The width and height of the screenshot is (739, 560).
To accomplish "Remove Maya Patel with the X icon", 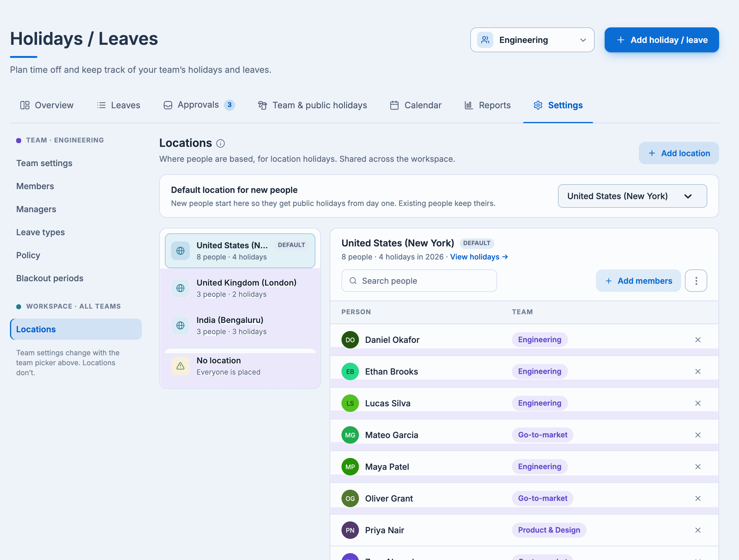I will coord(698,467).
